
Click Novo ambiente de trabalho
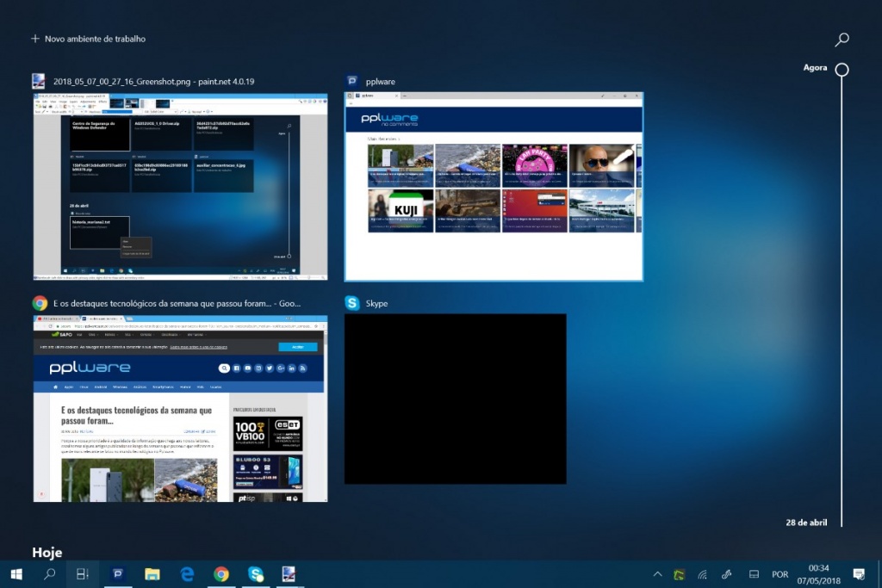[90, 38]
